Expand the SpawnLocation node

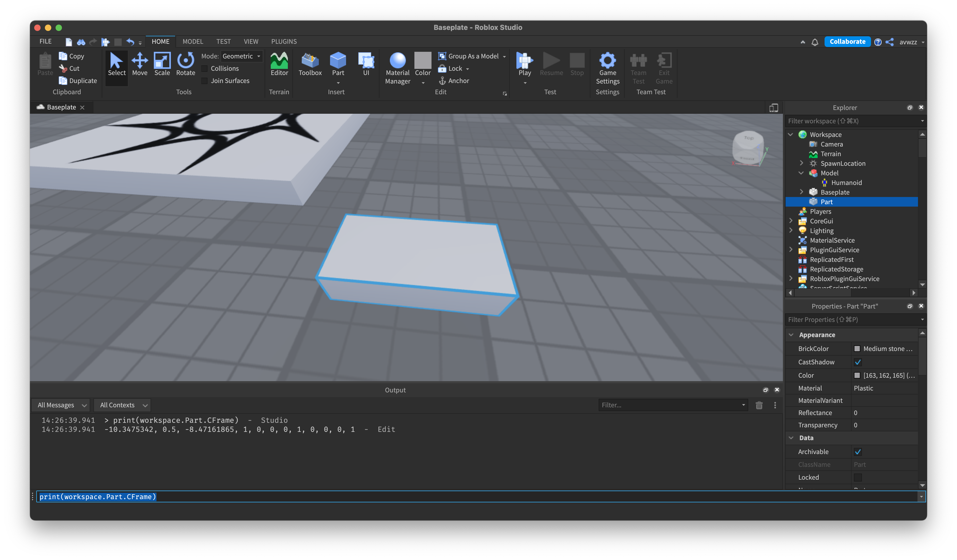coord(801,163)
